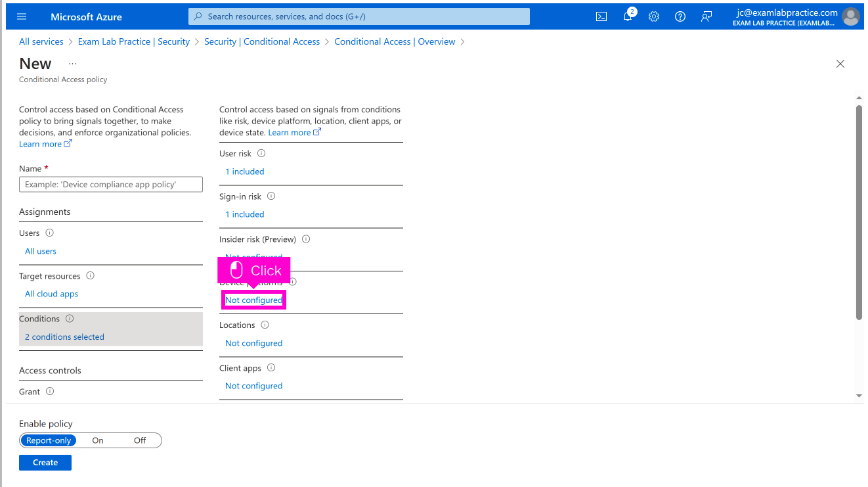Navigate to All services breadcrumb
This screenshot has width=868, height=487.
41,41
